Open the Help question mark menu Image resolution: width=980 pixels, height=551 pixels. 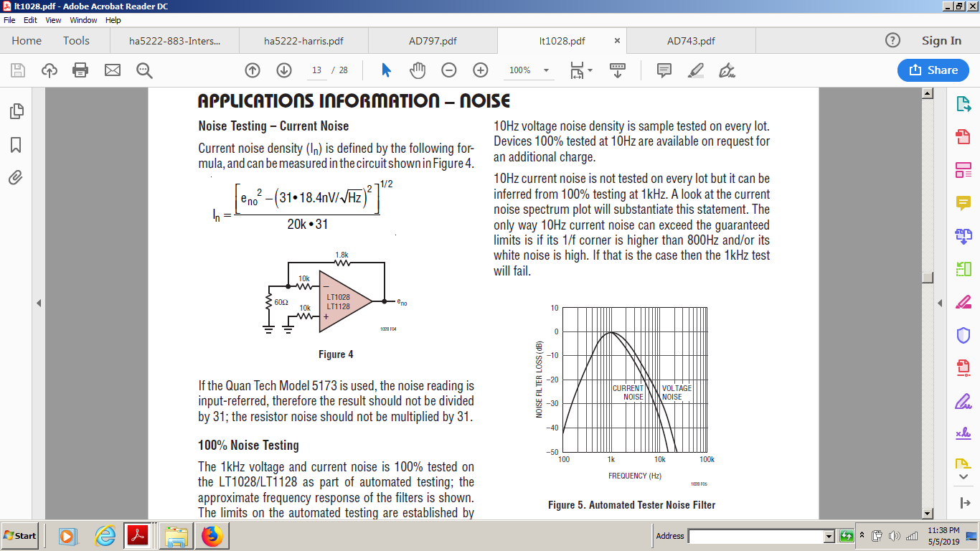(x=892, y=40)
